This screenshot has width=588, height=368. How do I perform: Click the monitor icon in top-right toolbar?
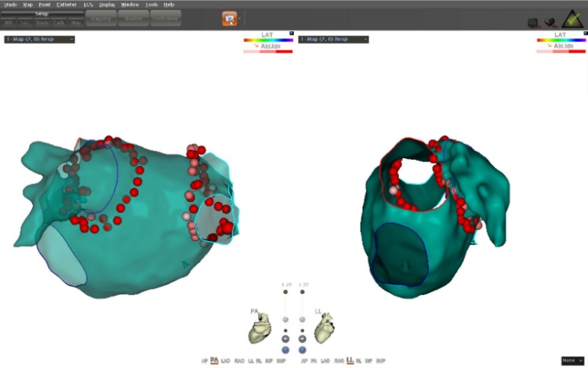pyautogui.click(x=533, y=23)
